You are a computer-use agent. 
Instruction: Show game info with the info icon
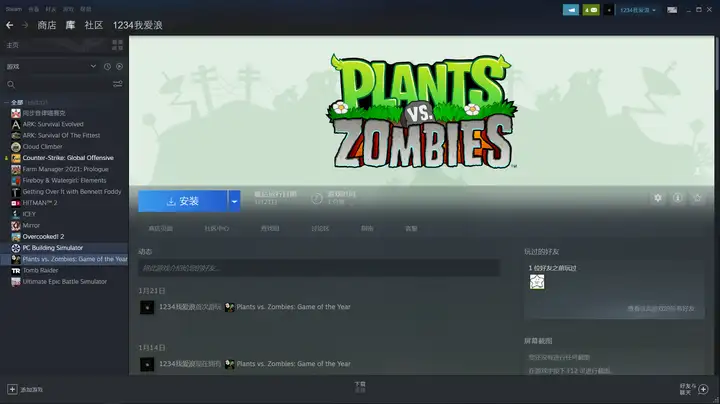pyautogui.click(x=677, y=198)
